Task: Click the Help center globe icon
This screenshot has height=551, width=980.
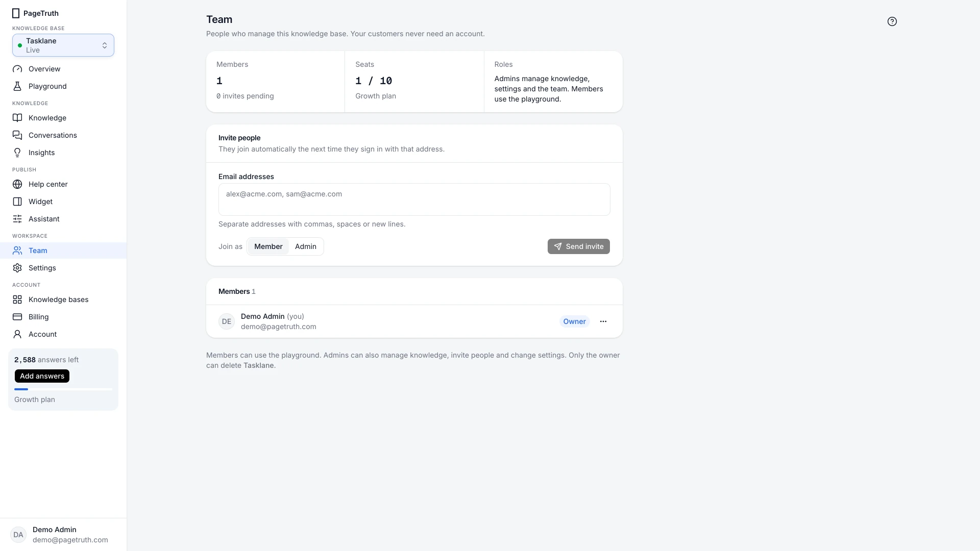Action: point(17,184)
